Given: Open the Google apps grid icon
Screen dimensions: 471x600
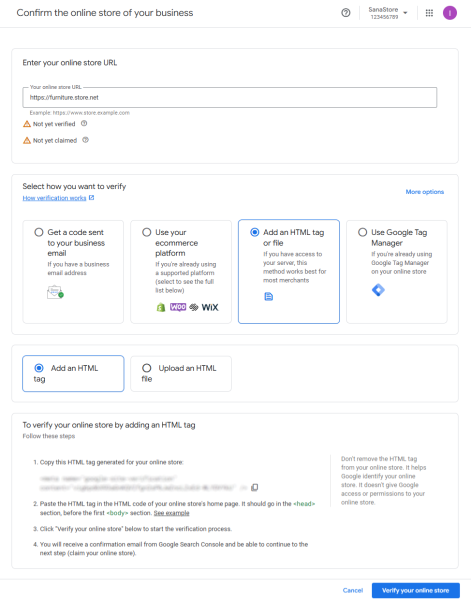Looking at the screenshot, I should [429, 13].
